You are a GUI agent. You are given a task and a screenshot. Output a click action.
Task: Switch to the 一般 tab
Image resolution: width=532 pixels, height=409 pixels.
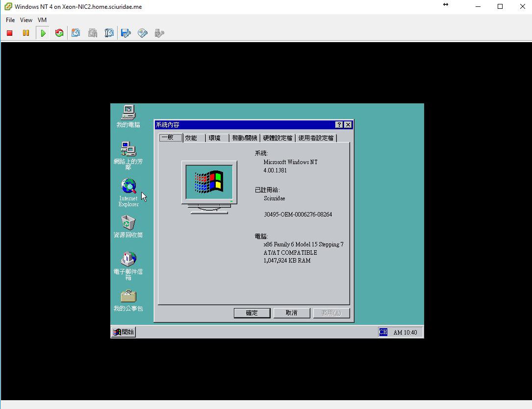pos(171,137)
